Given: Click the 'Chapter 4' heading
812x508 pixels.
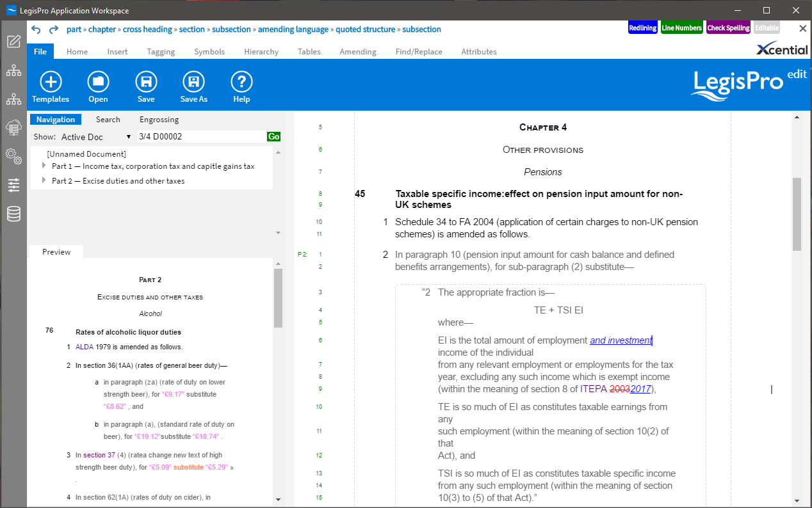Looking at the screenshot, I should [x=543, y=127].
